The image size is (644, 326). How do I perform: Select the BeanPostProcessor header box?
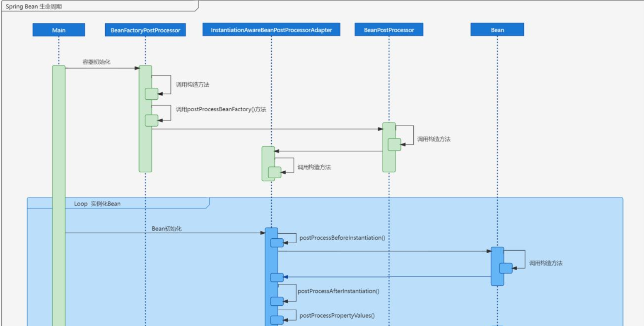389,30
